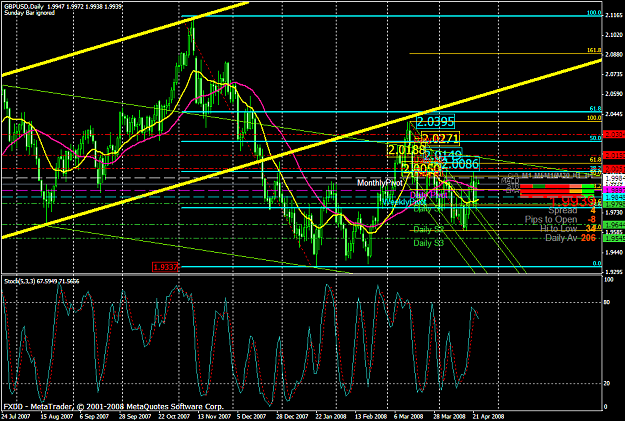Click the Stoch(5,3,3) indicator title
Screen dimensions: 625x421
click(41, 281)
